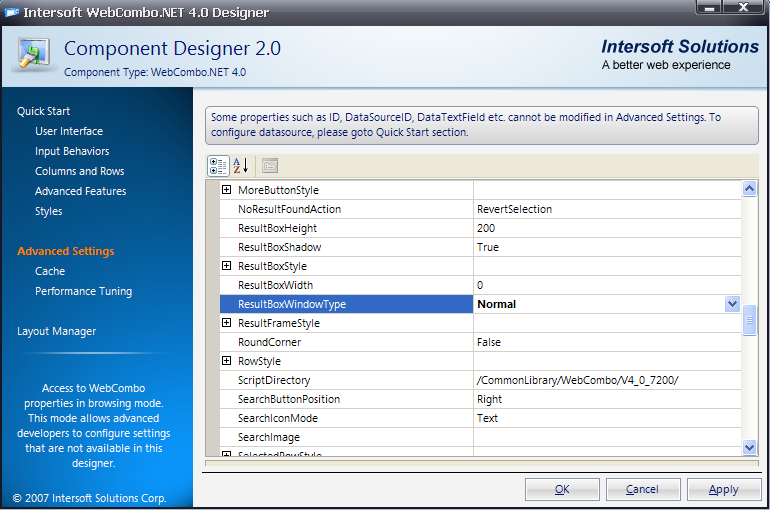Expand the ResultBoxStyle property node

point(227,266)
